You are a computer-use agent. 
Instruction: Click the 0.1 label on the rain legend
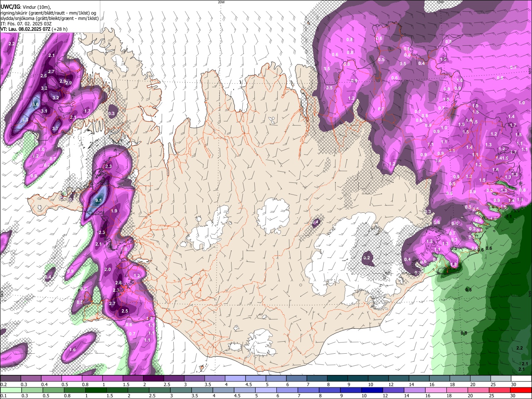point(4,396)
